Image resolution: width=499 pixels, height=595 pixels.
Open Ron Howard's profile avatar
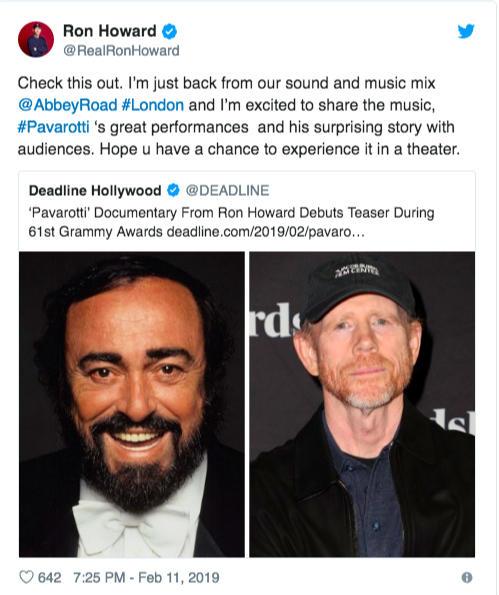[x=36, y=39]
